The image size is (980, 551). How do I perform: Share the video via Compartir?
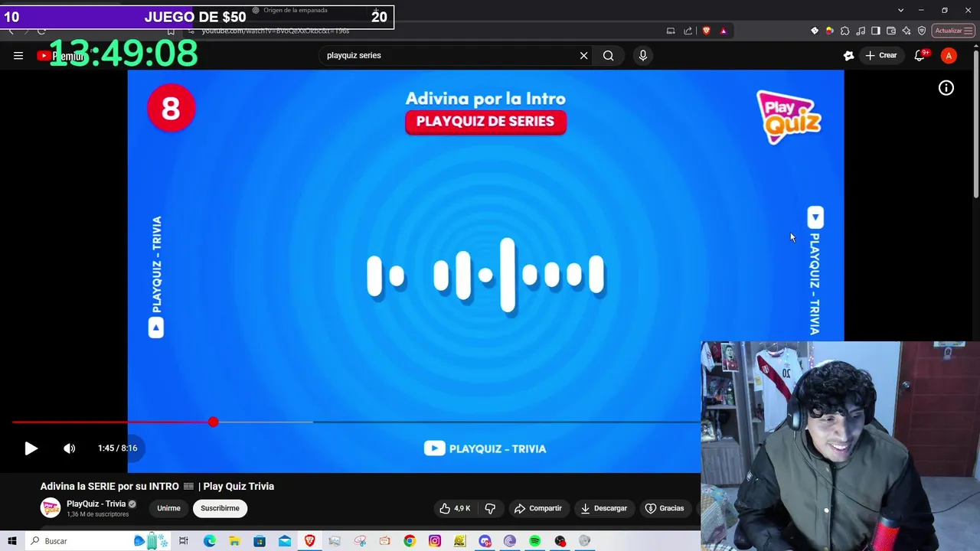click(538, 508)
